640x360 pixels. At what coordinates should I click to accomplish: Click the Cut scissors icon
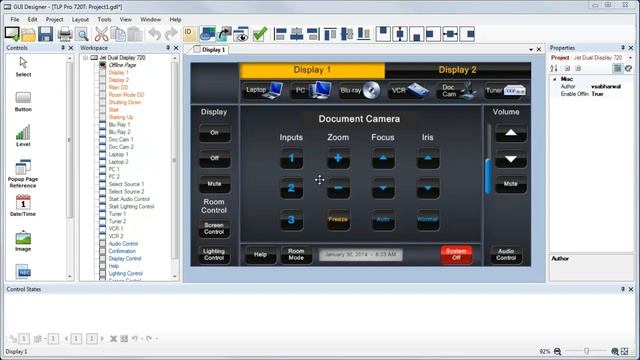[x=101, y=34]
